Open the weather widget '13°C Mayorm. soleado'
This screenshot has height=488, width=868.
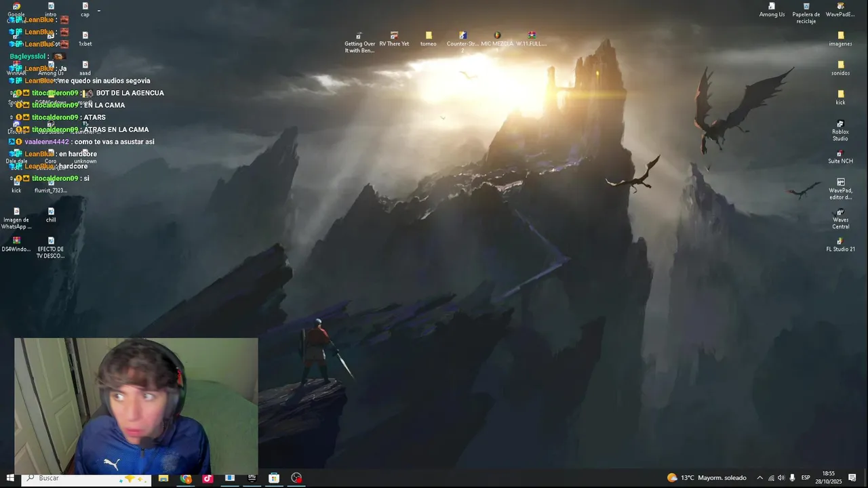click(707, 478)
